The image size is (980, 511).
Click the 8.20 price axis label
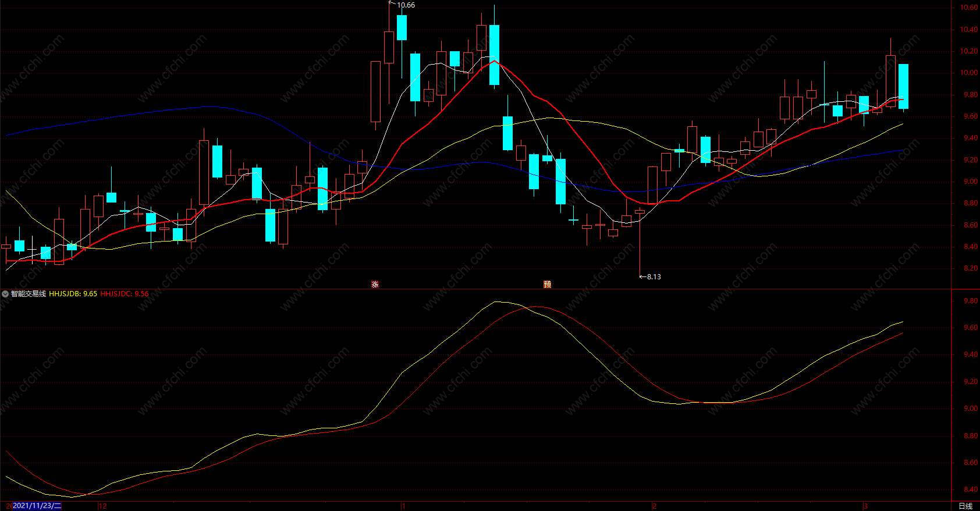(x=971, y=269)
